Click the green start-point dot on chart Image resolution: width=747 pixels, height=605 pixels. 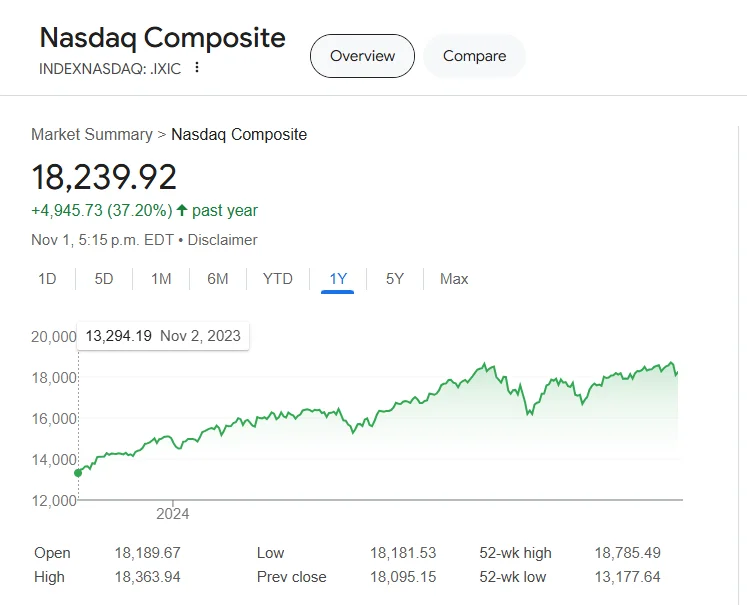tap(78, 473)
